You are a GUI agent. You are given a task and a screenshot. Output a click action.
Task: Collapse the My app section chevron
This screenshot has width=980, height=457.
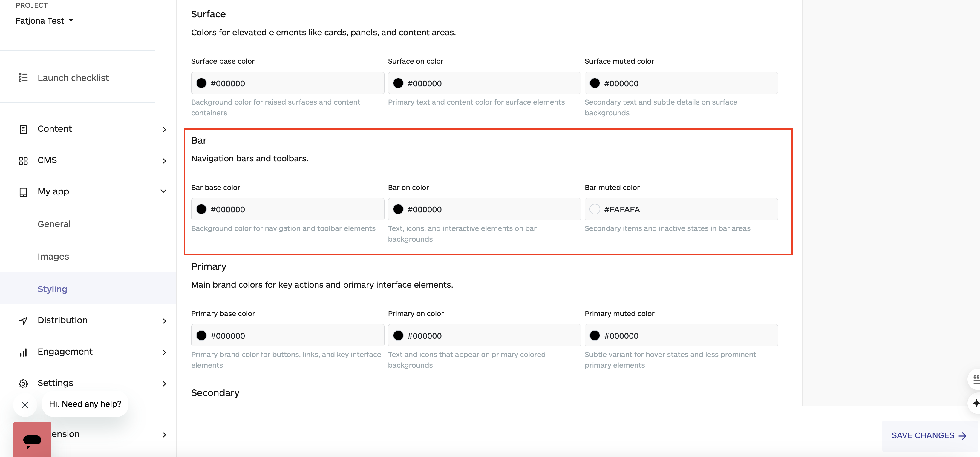[x=164, y=191]
